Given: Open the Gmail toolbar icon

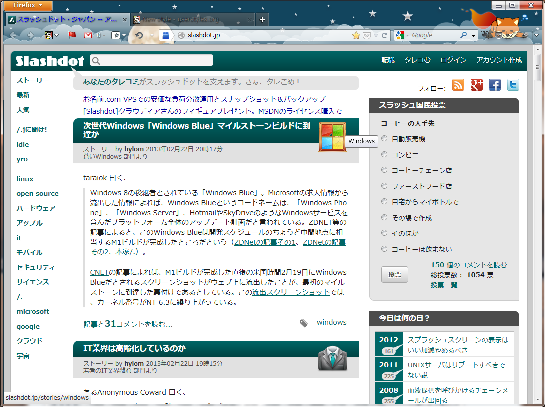Looking at the screenshot, I should [88, 35].
